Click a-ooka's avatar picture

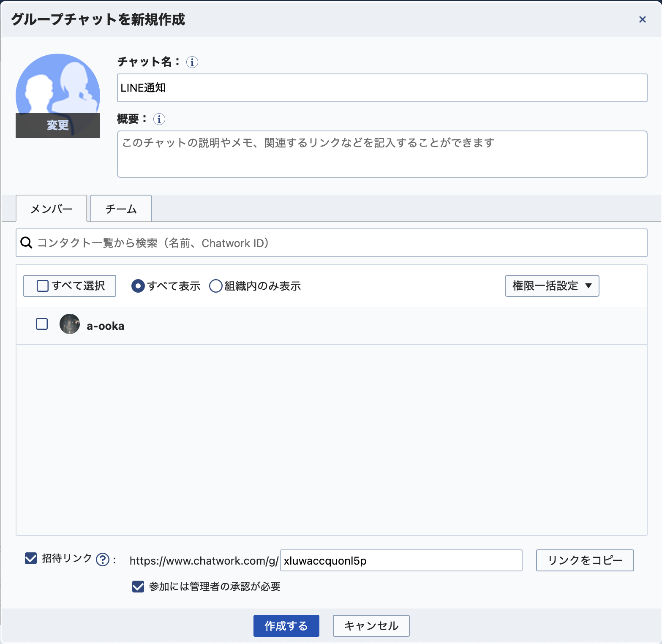point(70,324)
